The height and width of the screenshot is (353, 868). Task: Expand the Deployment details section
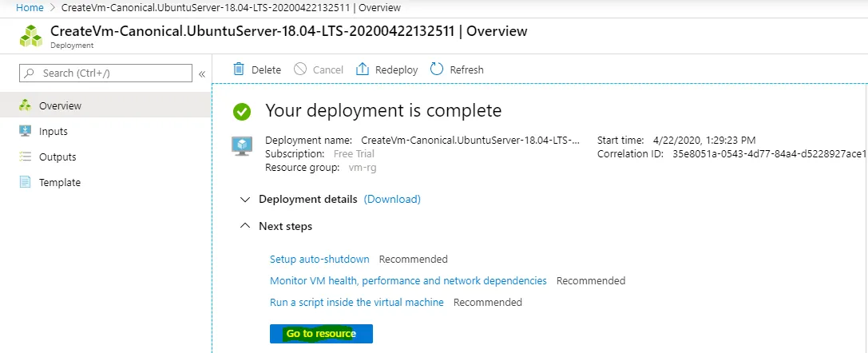245,199
